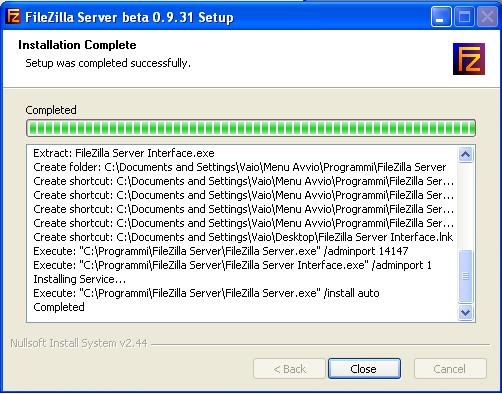Click the disabled maximize window button

[464, 17]
